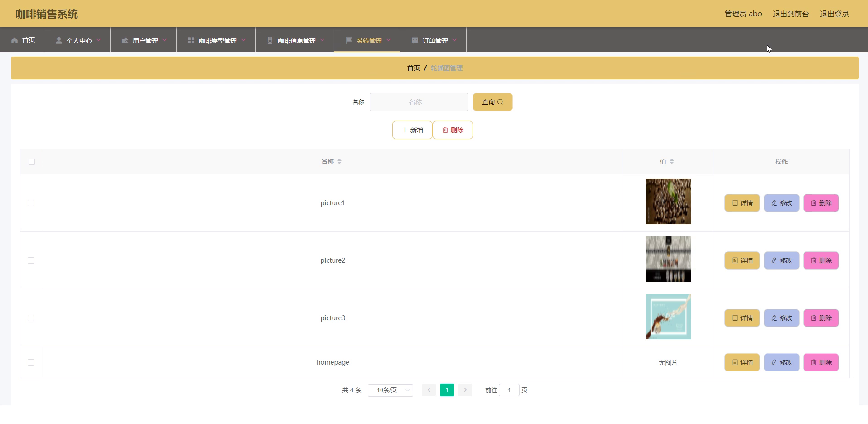Screen dimensions: 868x424
Task: Click 修改 for picture1
Action: coord(781,203)
